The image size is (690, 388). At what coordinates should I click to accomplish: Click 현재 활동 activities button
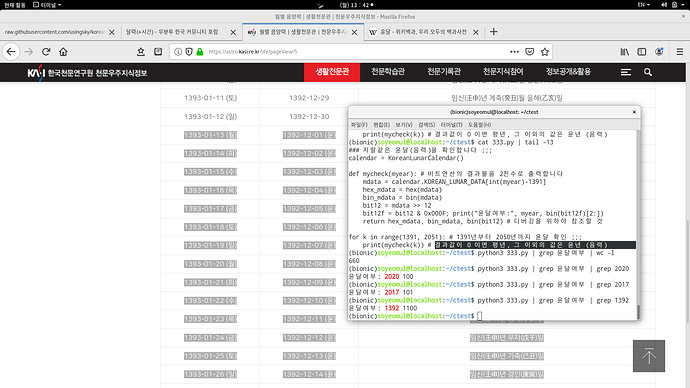click(x=15, y=4)
